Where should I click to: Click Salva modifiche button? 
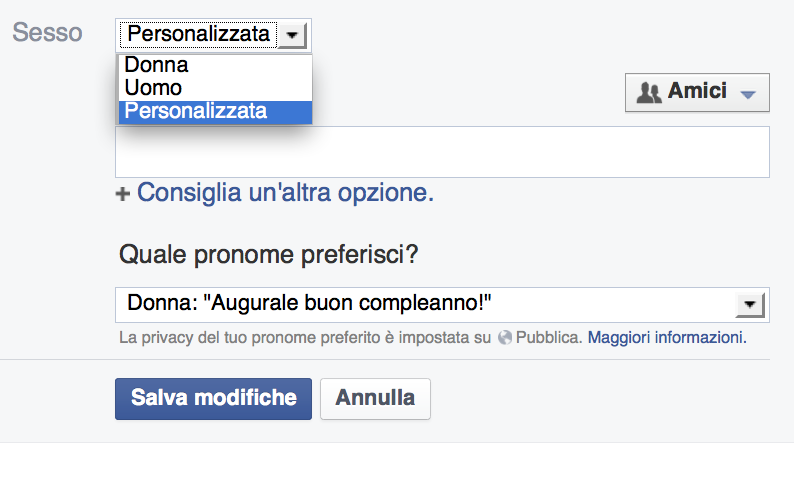pos(213,398)
